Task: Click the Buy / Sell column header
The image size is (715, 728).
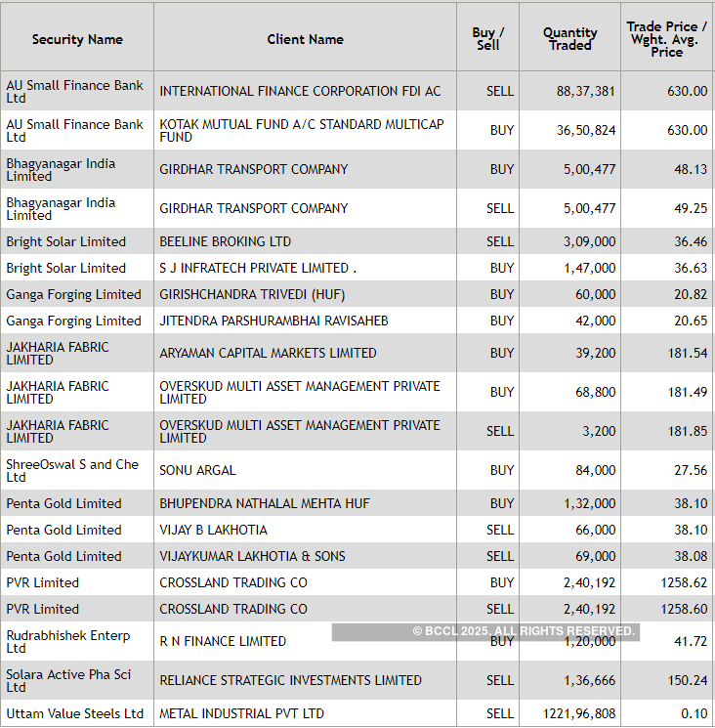Action: click(487, 39)
